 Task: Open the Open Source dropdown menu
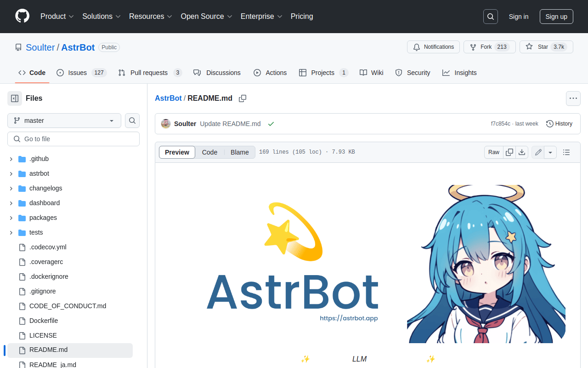(207, 17)
